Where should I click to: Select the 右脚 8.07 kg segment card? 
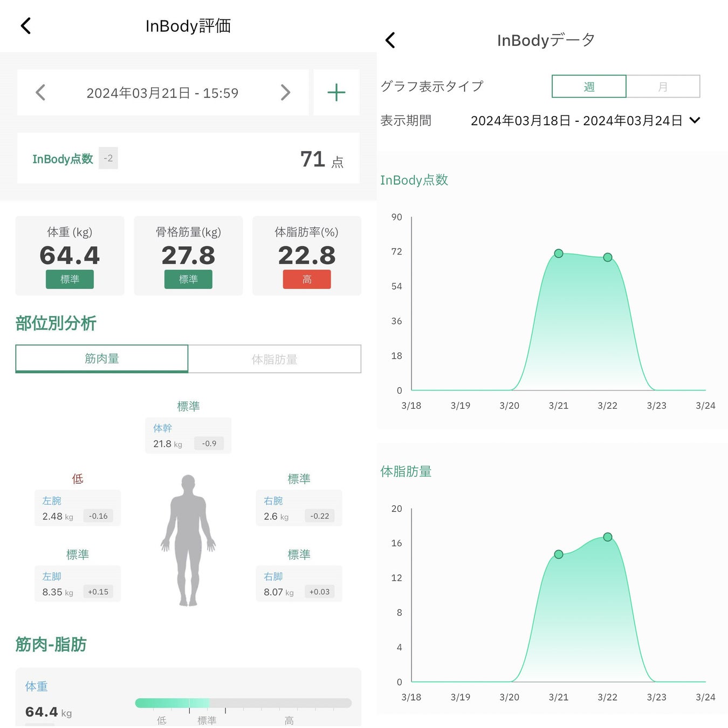pos(299,583)
